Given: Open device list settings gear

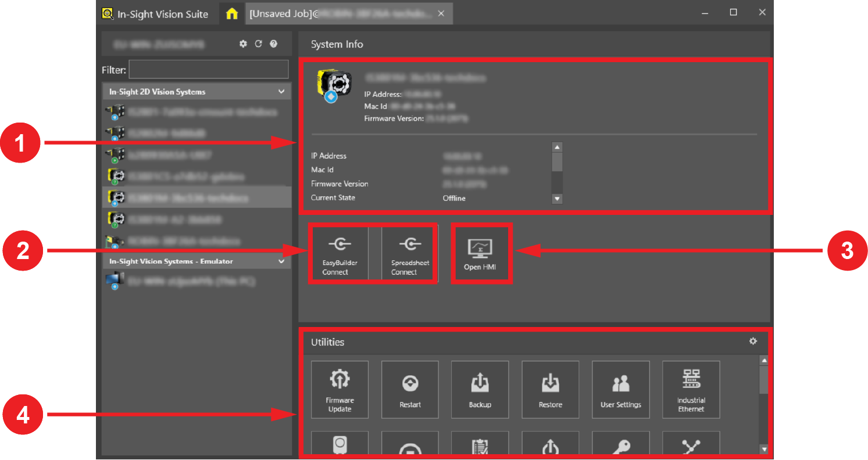Looking at the screenshot, I should tap(244, 44).
